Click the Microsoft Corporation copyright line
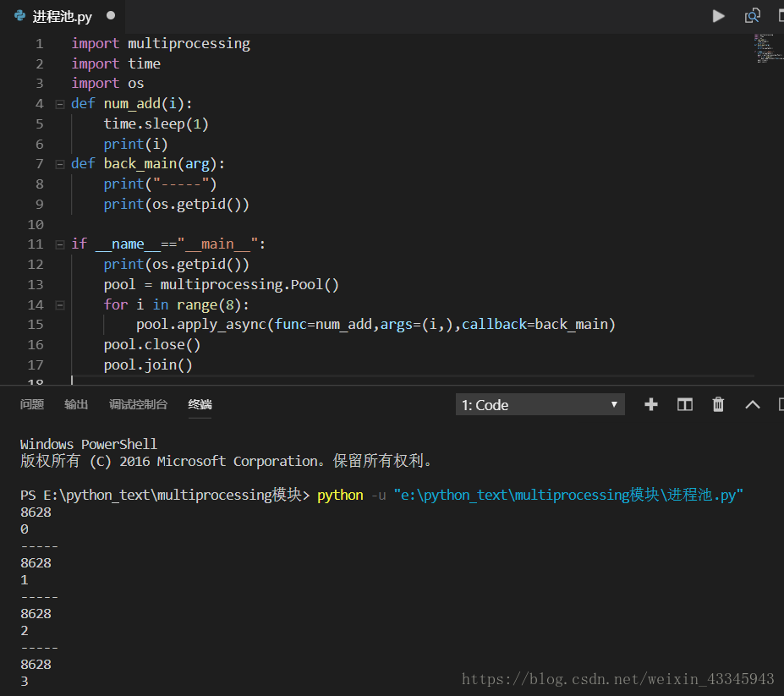The height and width of the screenshot is (696, 784). pos(226,461)
